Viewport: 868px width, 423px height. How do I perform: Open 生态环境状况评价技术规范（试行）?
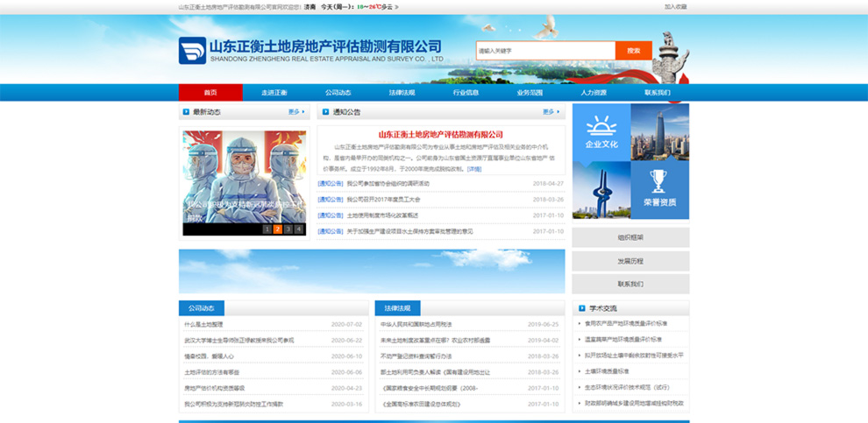pos(627,388)
